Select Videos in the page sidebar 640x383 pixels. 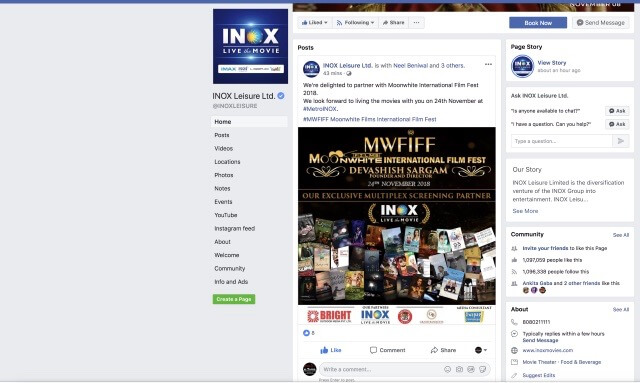point(224,149)
